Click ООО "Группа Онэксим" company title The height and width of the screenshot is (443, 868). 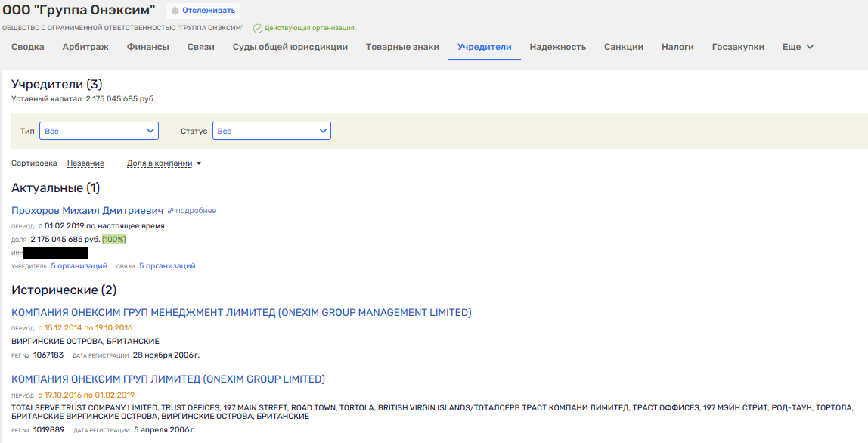79,11
